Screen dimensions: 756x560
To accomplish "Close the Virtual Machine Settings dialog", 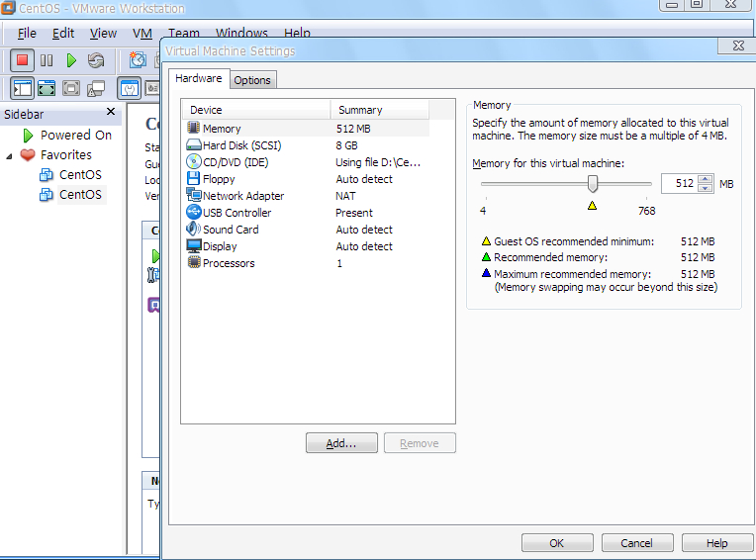I will 738,46.
